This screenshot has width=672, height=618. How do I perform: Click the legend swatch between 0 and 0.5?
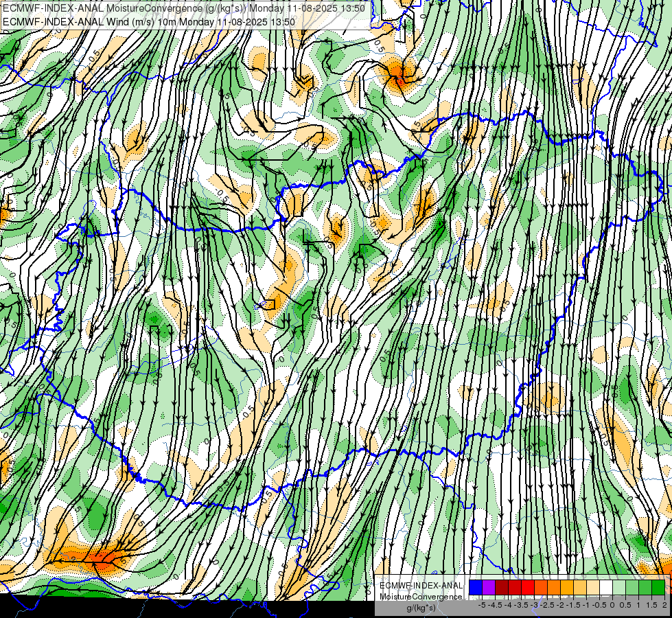tap(619, 587)
